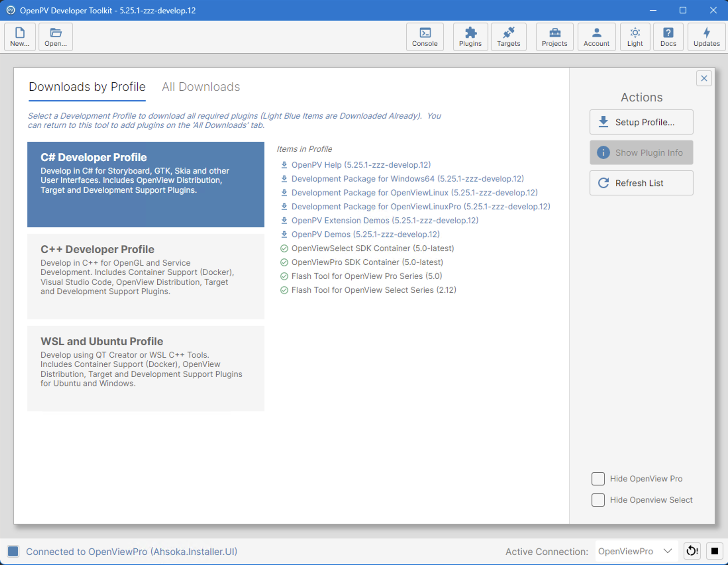Click the download icon next to OpenPV Help

284,165
